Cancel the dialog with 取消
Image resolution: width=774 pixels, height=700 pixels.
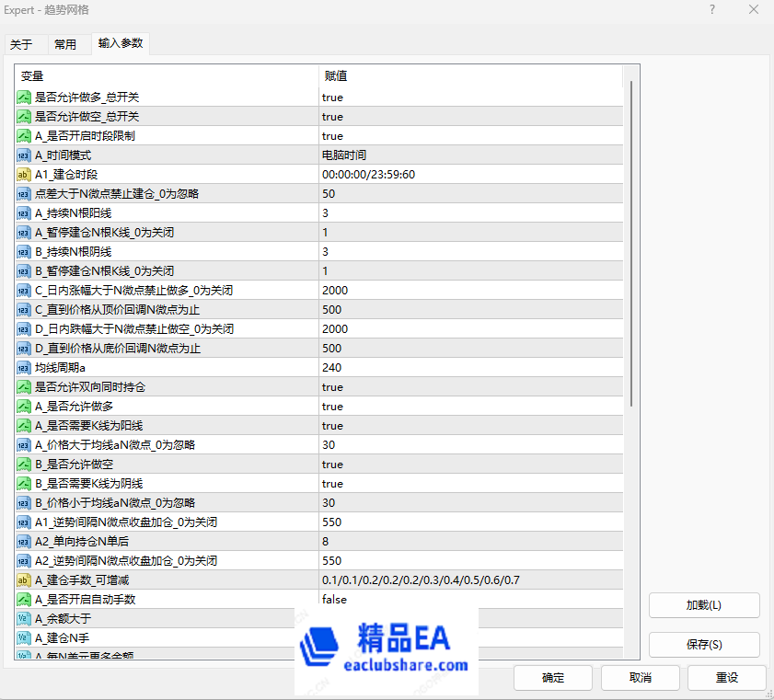click(641, 678)
